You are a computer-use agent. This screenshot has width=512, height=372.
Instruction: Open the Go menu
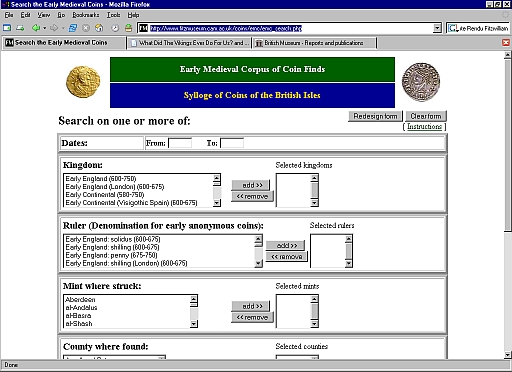[61, 15]
